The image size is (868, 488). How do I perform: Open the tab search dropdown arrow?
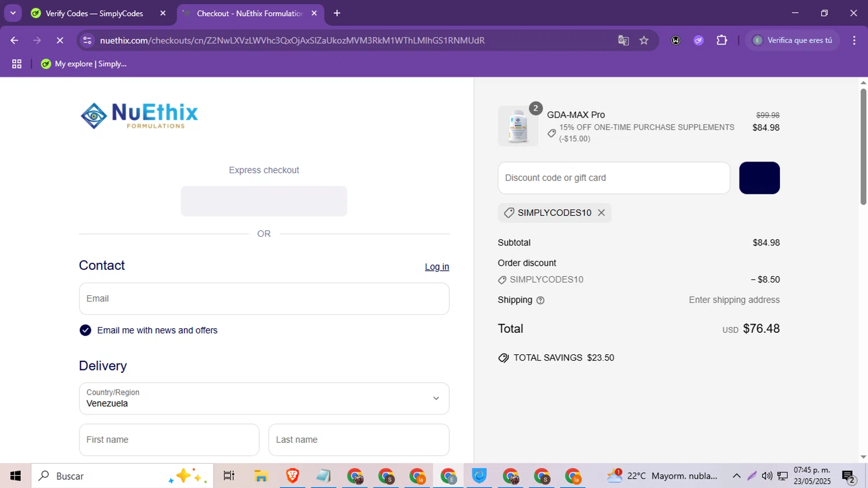13,13
